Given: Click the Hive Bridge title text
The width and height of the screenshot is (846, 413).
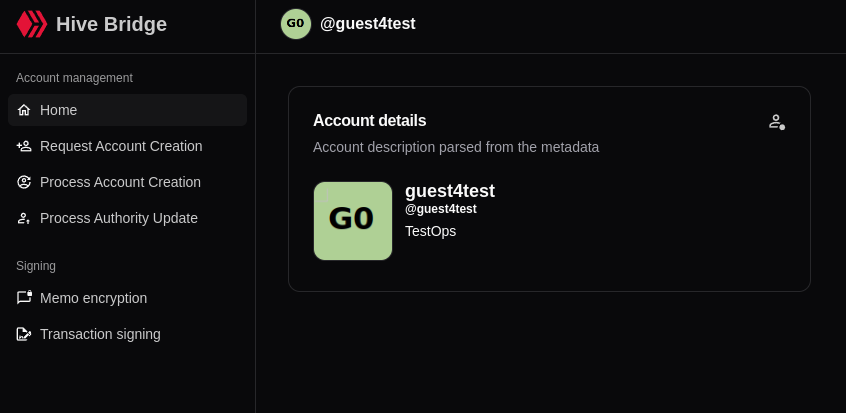Looking at the screenshot, I should 111,24.
